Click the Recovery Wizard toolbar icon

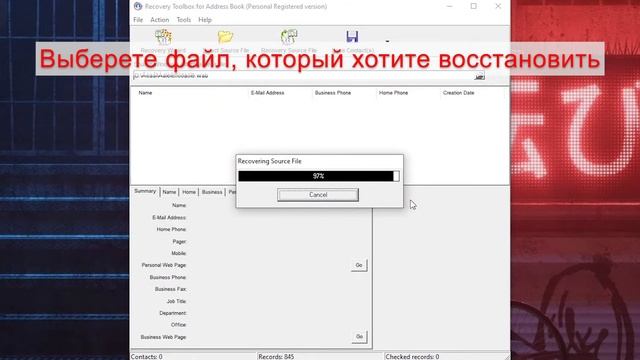(163, 37)
